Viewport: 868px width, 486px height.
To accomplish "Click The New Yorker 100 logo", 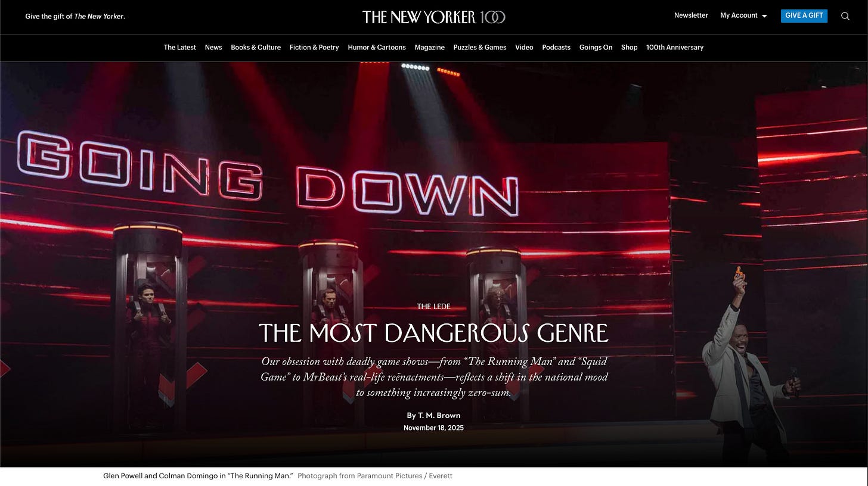I will pyautogui.click(x=433, y=17).
